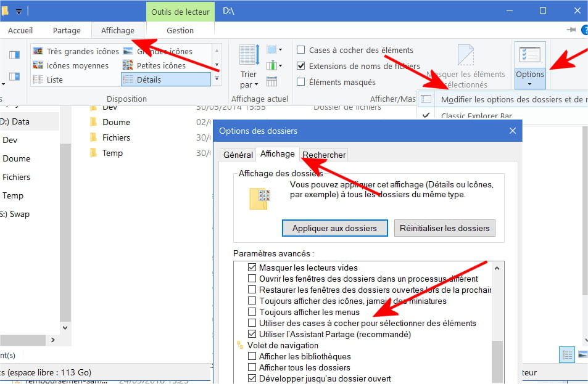Uncheck Masquer les lecteurs vides
The width and height of the screenshot is (588, 384).
tap(252, 268)
